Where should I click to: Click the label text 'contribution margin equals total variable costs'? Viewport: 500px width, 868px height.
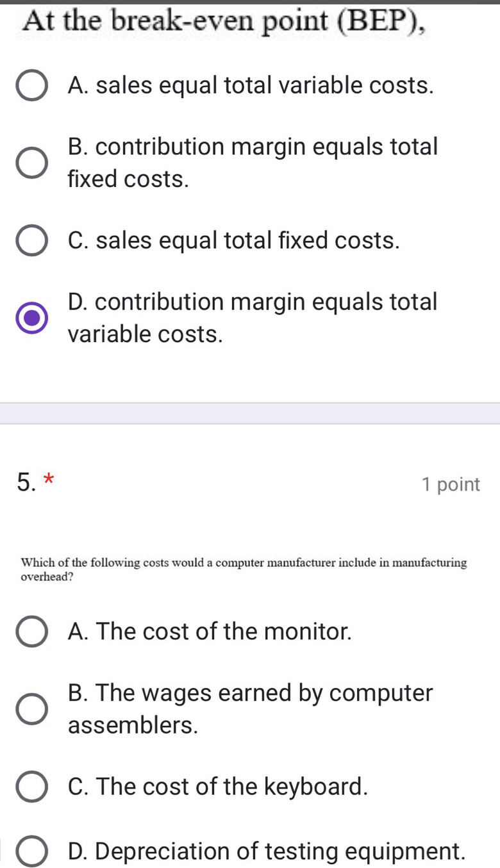(x=253, y=317)
